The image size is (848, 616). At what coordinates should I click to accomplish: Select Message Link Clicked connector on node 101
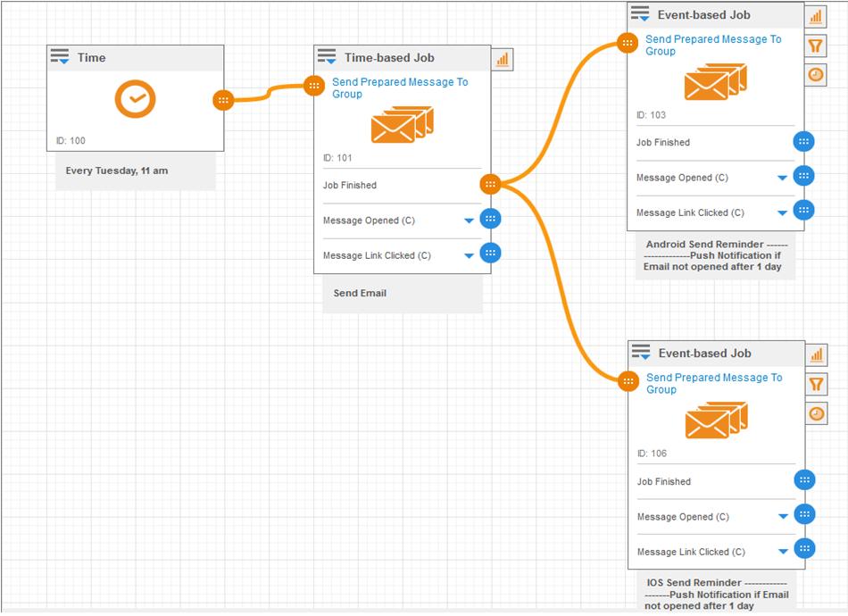point(491,254)
